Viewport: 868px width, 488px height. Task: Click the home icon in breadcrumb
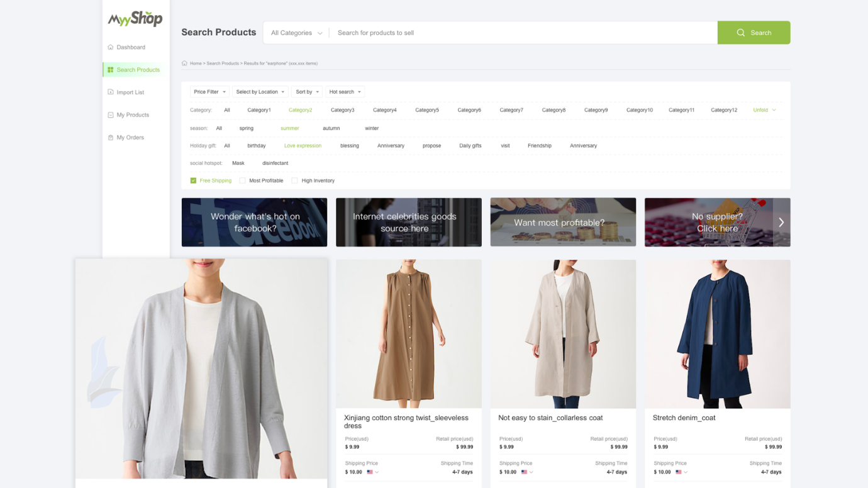184,64
